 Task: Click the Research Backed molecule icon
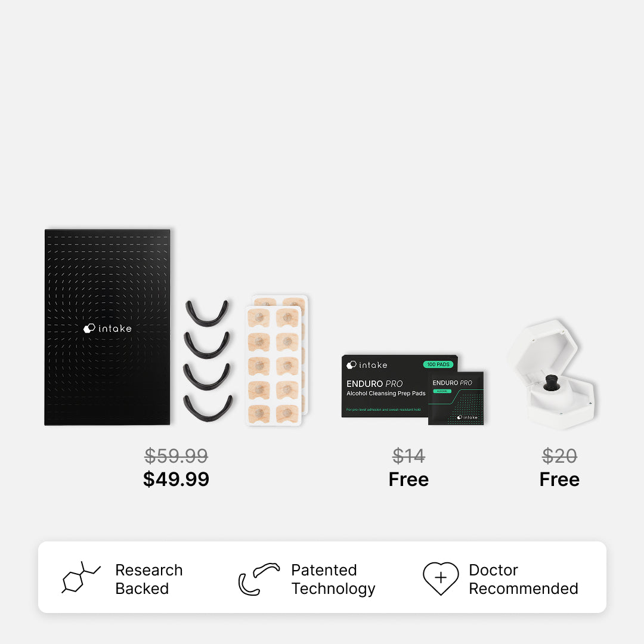(81, 577)
